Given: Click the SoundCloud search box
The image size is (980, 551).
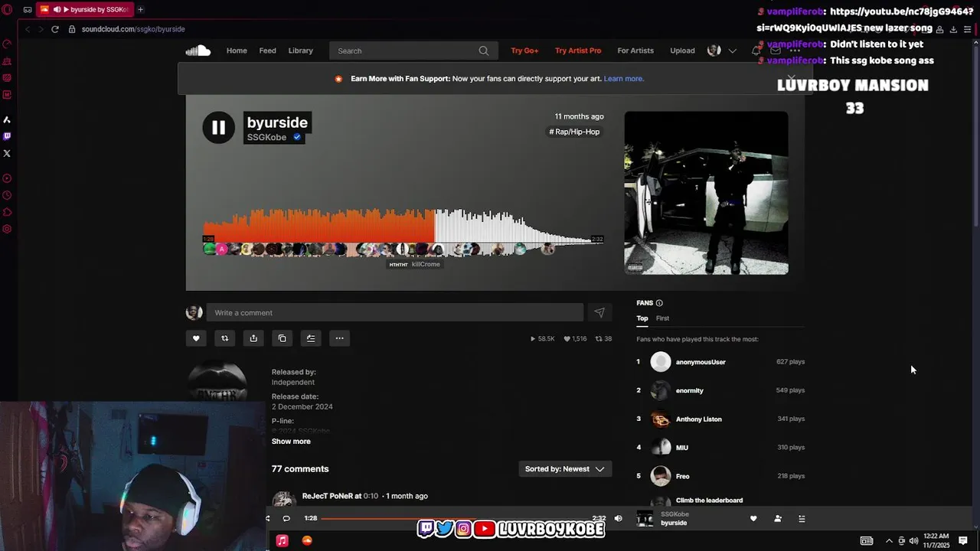Looking at the screenshot, I should coord(413,51).
